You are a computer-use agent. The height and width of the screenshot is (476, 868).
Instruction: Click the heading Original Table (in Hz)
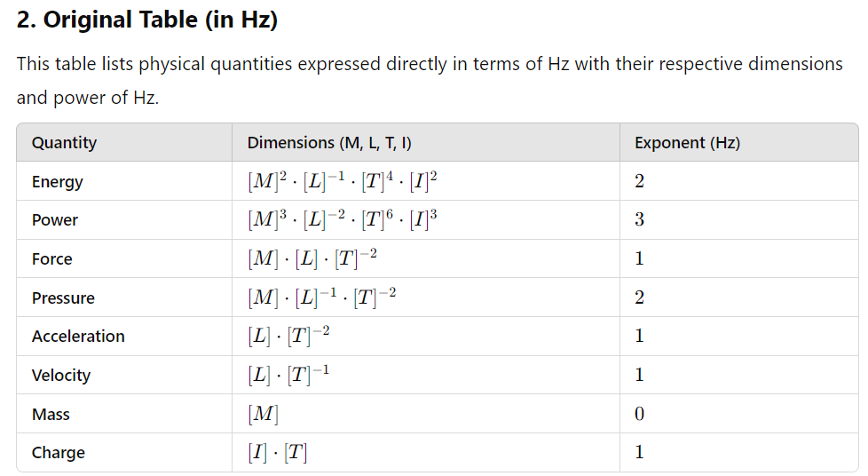click(x=146, y=20)
